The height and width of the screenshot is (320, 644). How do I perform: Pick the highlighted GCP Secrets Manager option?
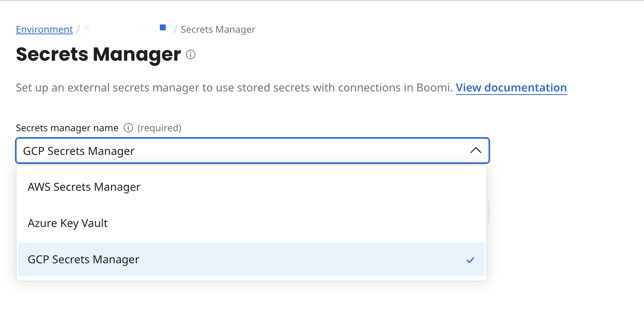pyautogui.click(x=83, y=259)
